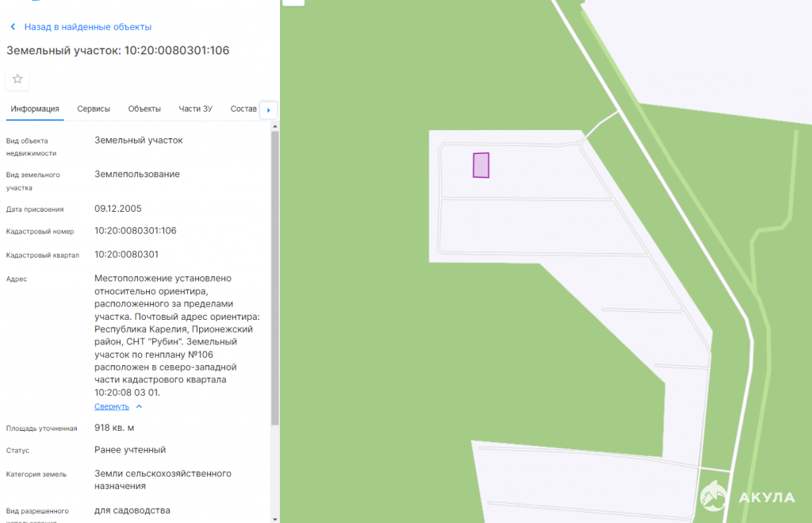Click the 'Свернуть' link under the address
The image size is (812, 523).
point(111,406)
